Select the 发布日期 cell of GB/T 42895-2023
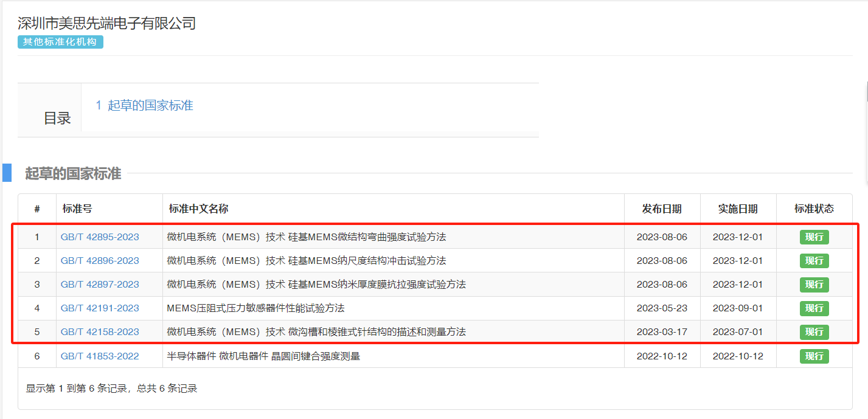The image size is (868, 419). 662,237
